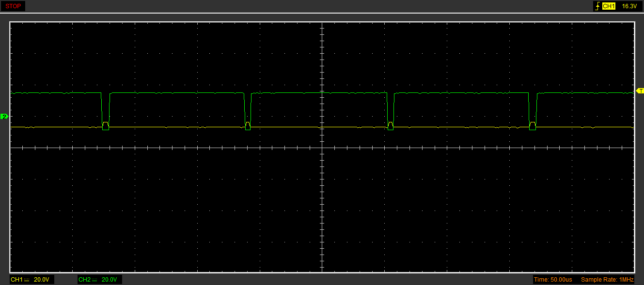Select the yellow T trigger level marker
Image resolution: width=644 pixels, height=285 pixels.
640,91
